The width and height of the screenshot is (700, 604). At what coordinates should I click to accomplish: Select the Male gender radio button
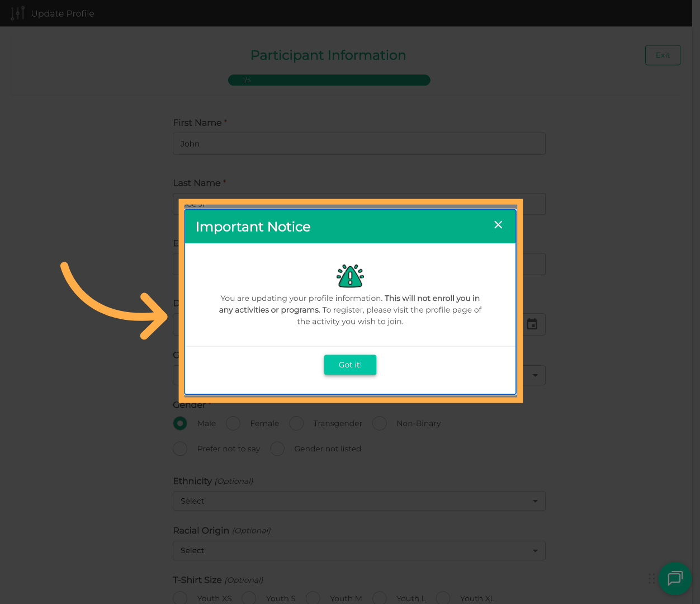tap(180, 423)
